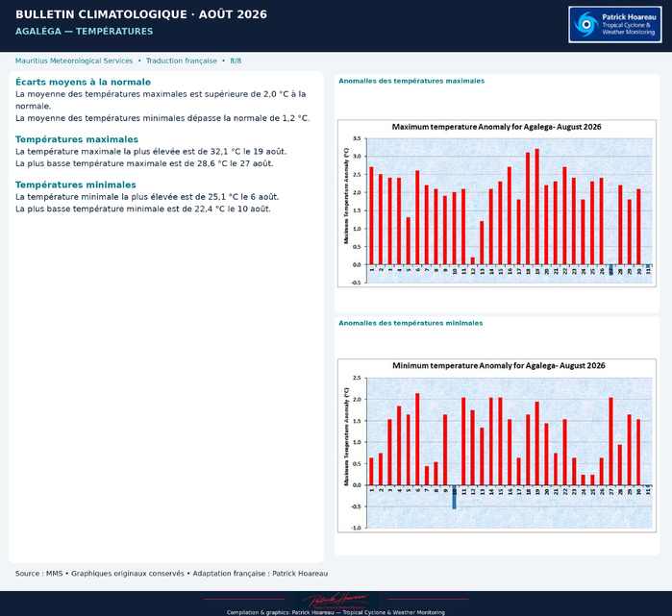
Task: Click the day 27 bar in minimum chart
Action: 610,441
